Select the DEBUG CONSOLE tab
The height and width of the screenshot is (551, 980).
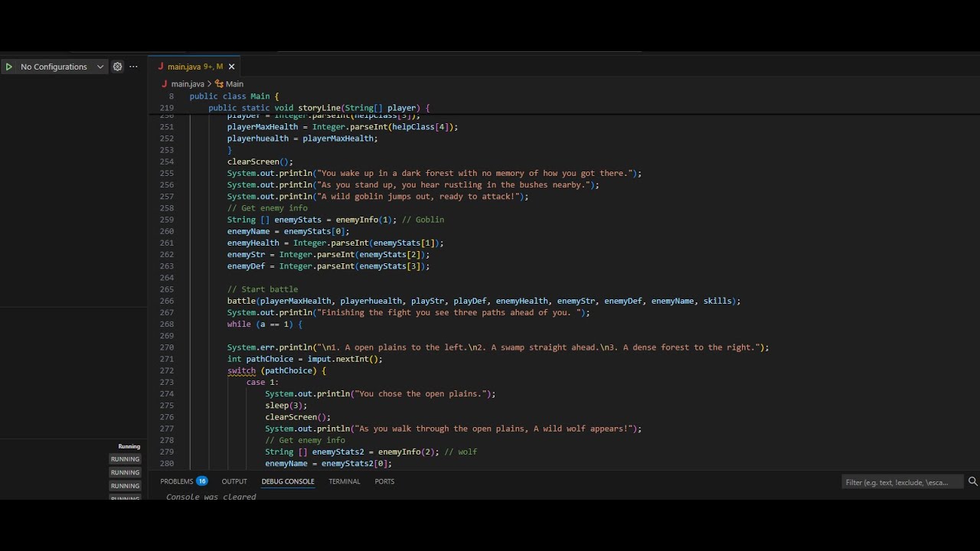(288, 481)
